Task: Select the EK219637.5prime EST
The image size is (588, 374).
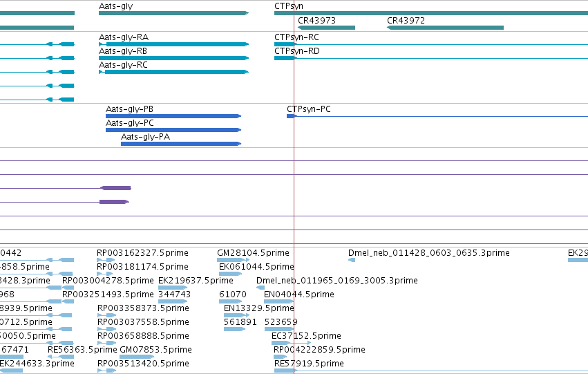Action: coord(173,288)
